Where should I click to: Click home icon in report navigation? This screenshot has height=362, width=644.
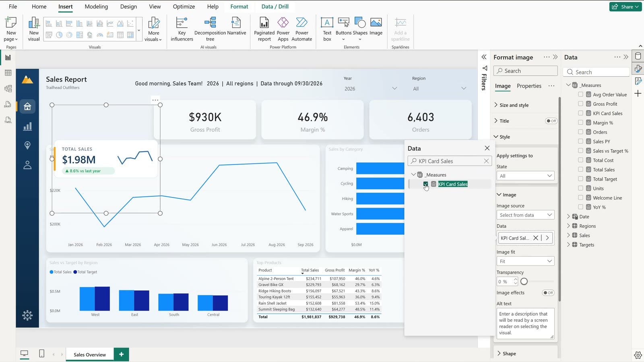(27, 107)
